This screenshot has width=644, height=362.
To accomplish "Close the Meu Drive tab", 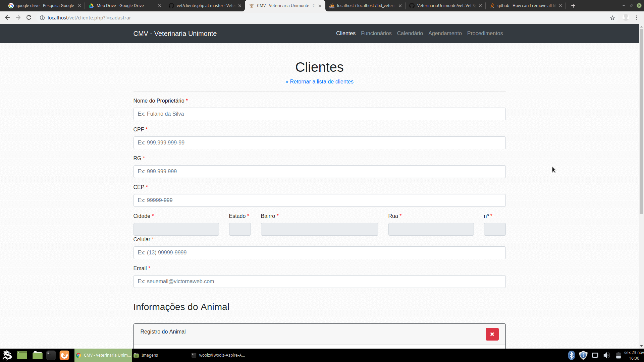I will [x=160, y=6].
